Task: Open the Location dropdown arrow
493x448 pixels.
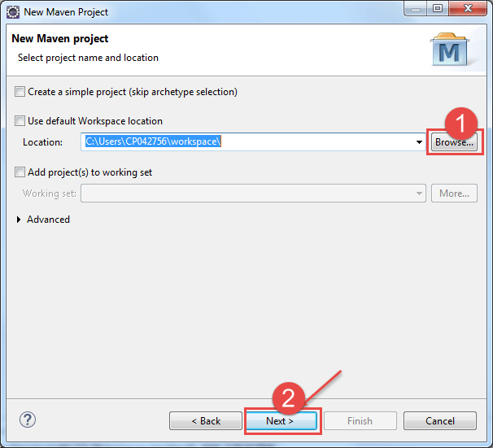Action: pyautogui.click(x=418, y=142)
